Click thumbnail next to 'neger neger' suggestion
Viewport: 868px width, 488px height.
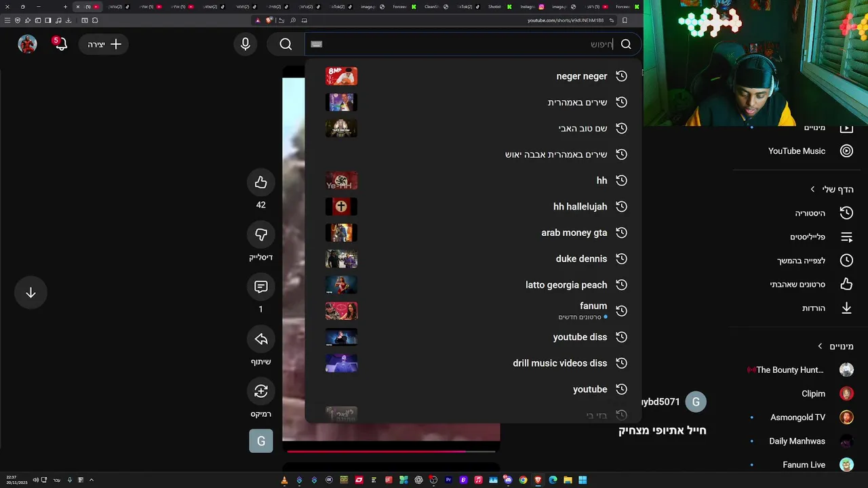[341, 76]
